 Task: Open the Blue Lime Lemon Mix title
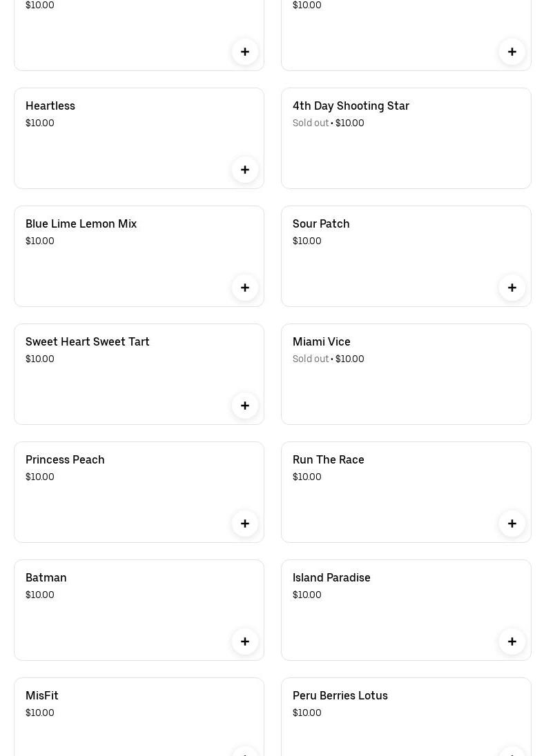point(81,223)
